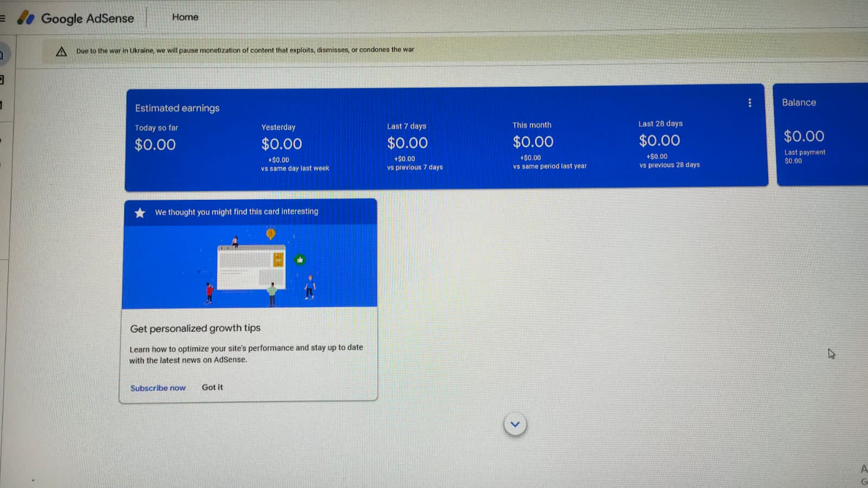Click the Subscribe now link
The width and height of the screenshot is (868, 488).
pyautogui.click(x=158, y=388)
